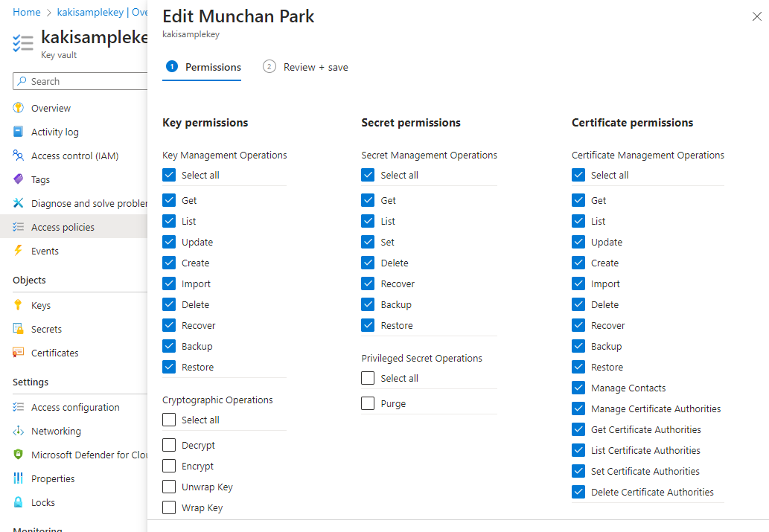This screenshot has width=769, height=532.
Task: Enable the Encrypt checkbox
Action: [x=169, y=466]
